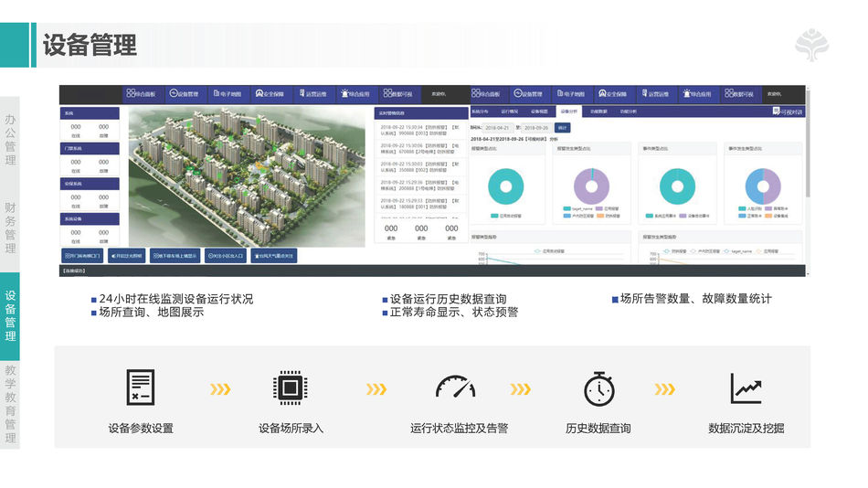Open 可视对讲 chat icon in right dashboard

pyautogui.click(x=787, y=111)
